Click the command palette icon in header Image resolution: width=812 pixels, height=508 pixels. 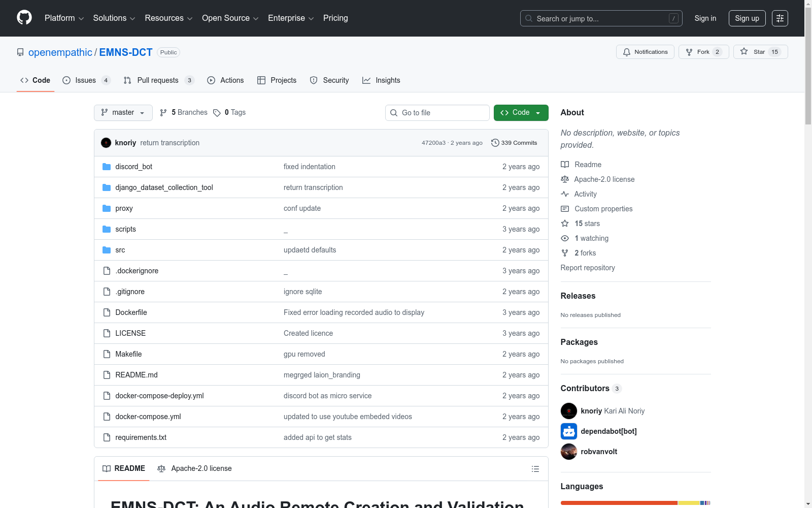(x=780, y=18)
